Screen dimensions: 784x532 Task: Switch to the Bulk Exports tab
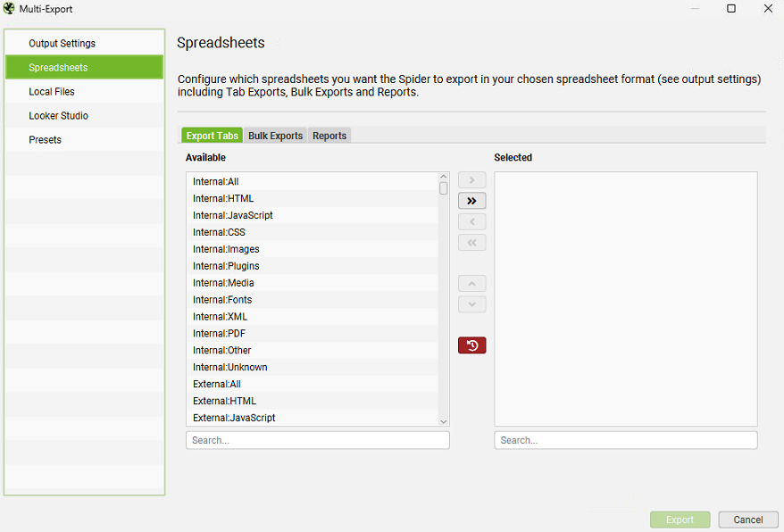275,136
